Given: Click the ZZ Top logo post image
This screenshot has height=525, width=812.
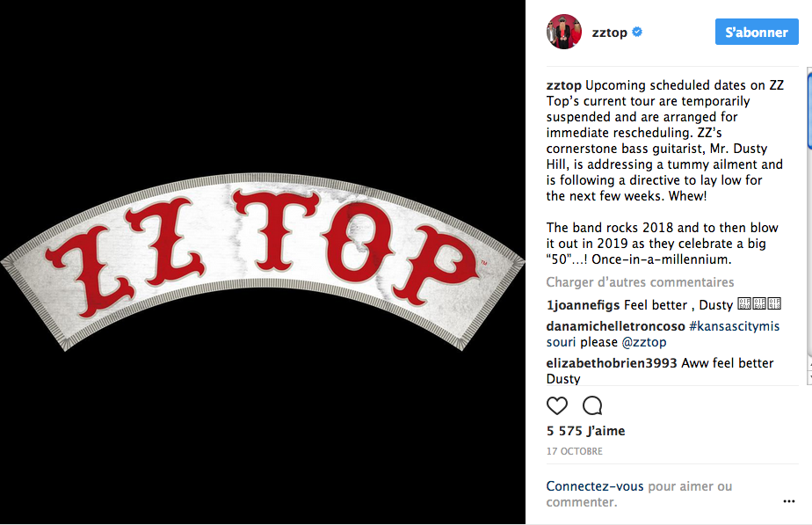Looking at the screenshot, I should click(263, 262).
